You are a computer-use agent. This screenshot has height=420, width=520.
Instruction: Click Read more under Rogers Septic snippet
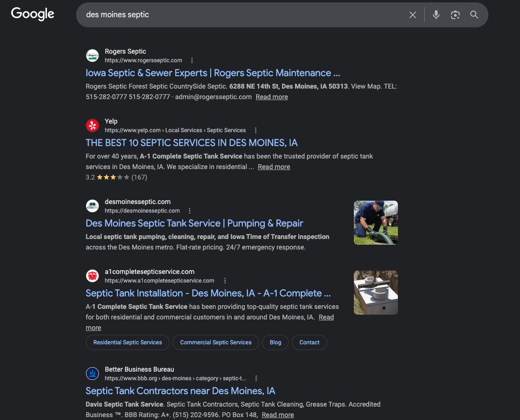pos(271,97)
